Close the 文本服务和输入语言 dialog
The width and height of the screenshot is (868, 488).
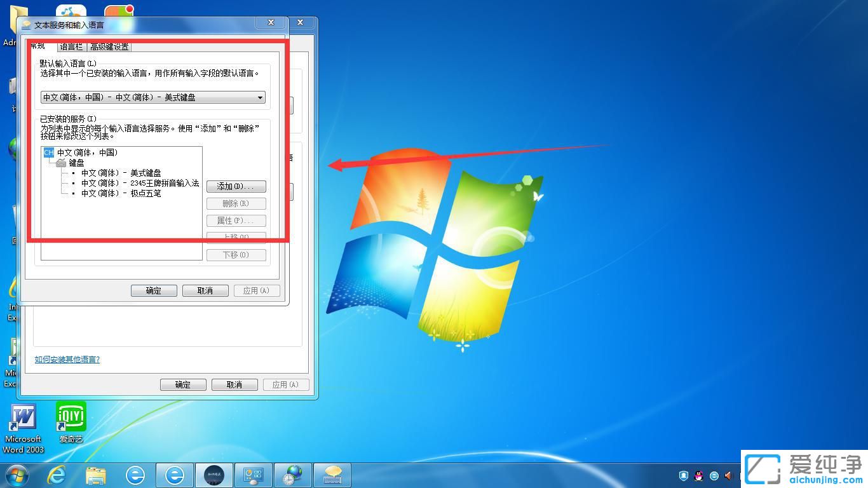click(271, 22)
